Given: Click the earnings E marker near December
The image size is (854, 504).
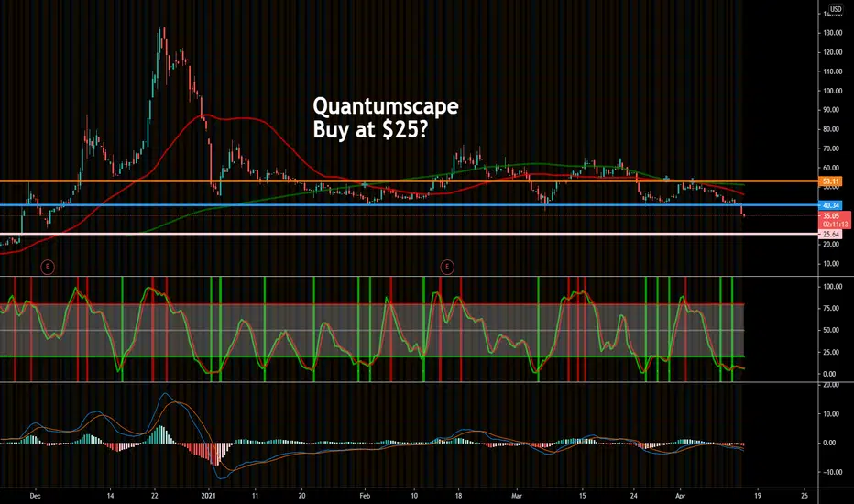Looking at the screenshot, I should [48, 267].
